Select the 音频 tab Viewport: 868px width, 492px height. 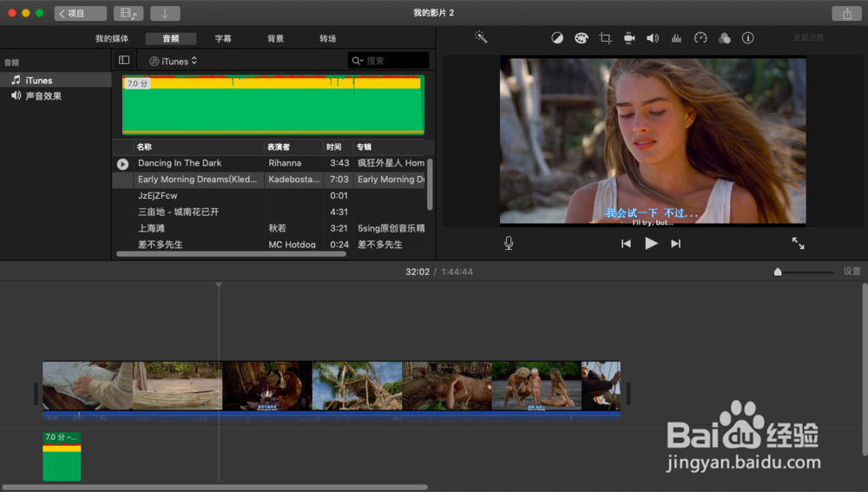click(170, 38)
